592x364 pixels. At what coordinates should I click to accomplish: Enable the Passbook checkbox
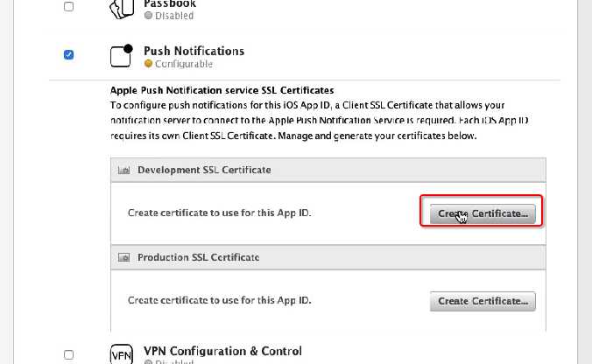tap(69, 7)
